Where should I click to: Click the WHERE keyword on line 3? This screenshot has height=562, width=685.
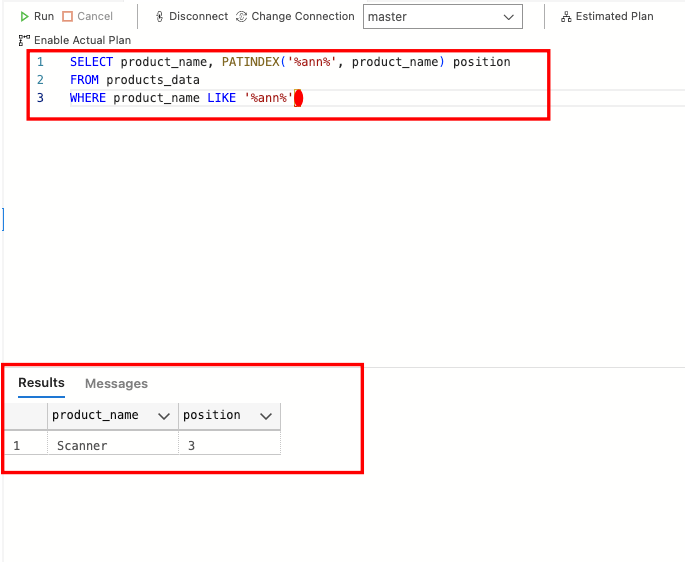[x=88, y=98]
